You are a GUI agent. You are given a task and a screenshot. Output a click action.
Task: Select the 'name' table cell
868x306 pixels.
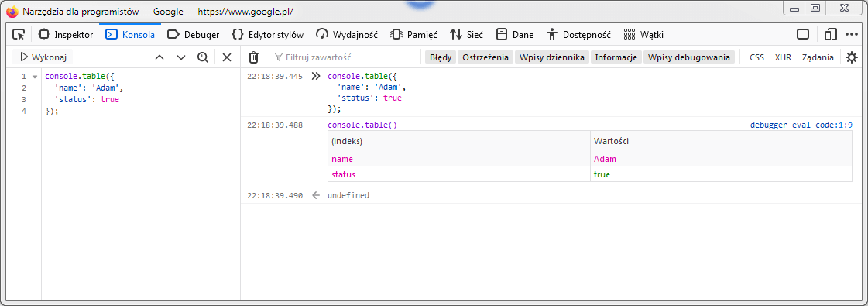[459, 159]
